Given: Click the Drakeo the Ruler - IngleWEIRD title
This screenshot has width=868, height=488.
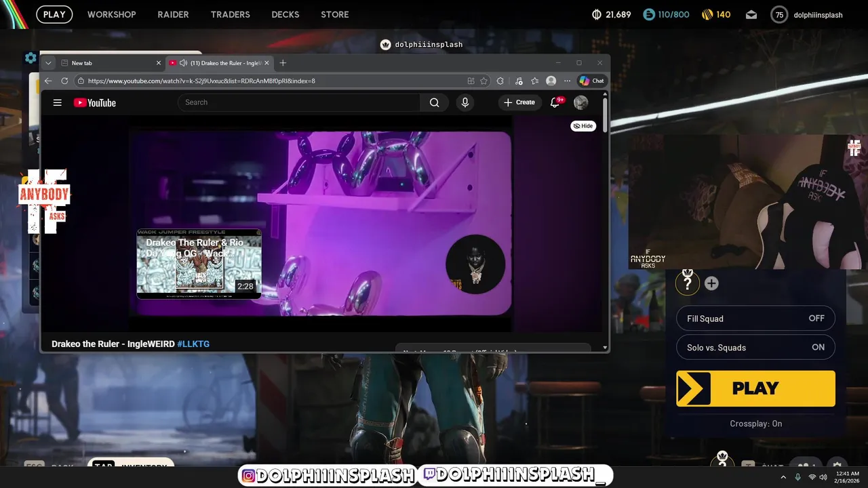Looking at the screenshot, I should pos(113,344).
